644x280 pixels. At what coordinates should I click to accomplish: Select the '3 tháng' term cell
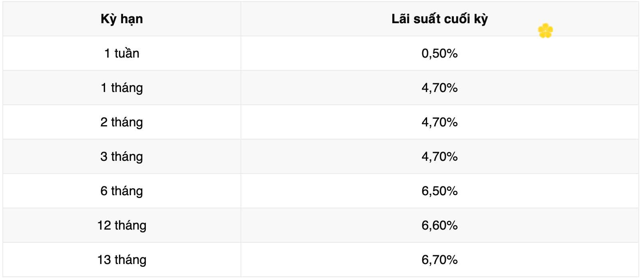pyautogui.click(x=122, y=157)
